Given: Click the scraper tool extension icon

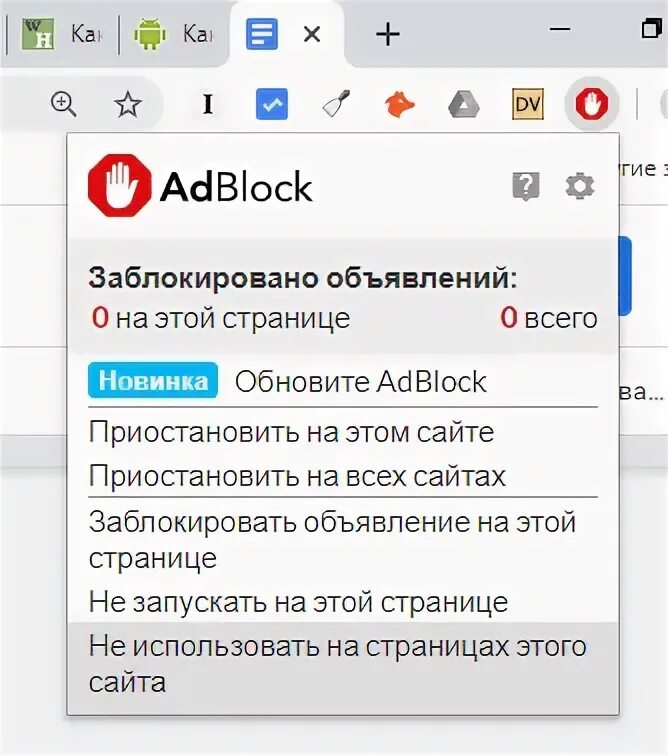Looking at the screenshot, I should (336, 104).
